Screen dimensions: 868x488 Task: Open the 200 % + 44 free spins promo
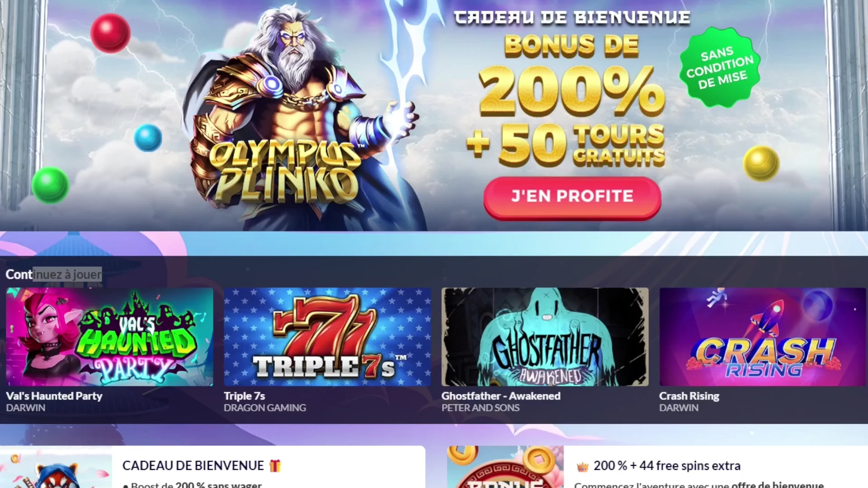click(657, 467)
